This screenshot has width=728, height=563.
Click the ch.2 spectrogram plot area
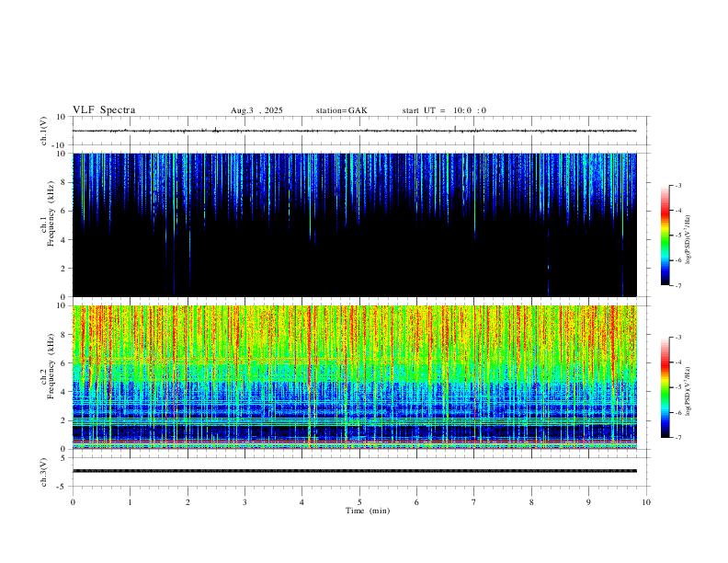pos(354,377)
